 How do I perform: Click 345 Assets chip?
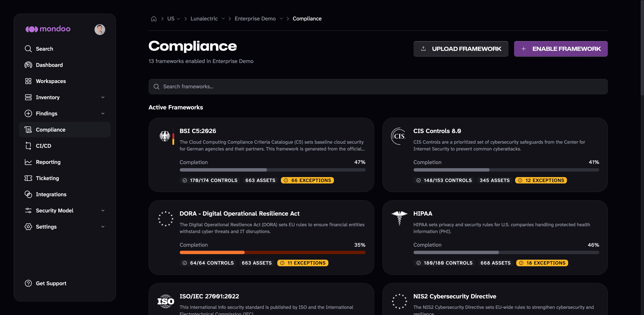pos(494,180)
